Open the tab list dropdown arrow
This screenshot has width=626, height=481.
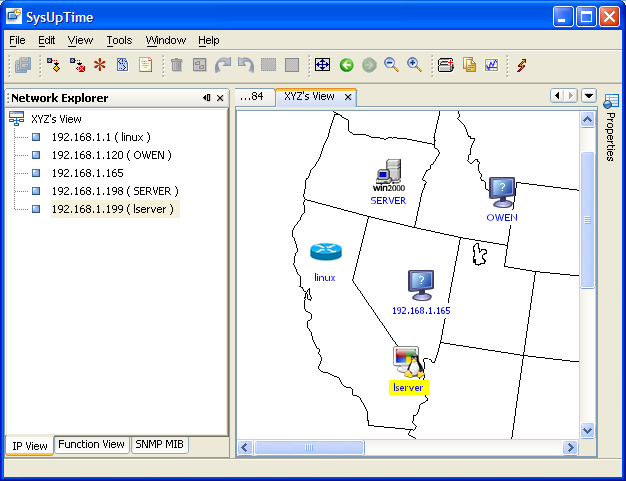click(x=588, y=96)
